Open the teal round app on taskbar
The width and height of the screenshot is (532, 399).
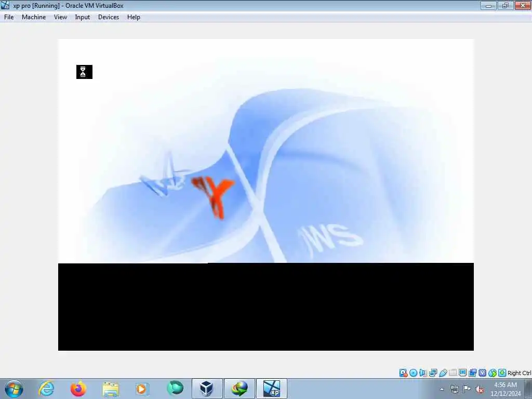175,389
